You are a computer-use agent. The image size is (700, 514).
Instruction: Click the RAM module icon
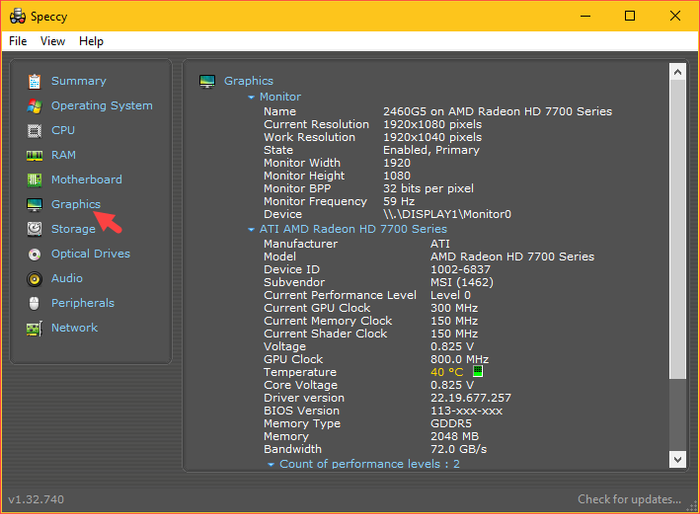point(34,155)
